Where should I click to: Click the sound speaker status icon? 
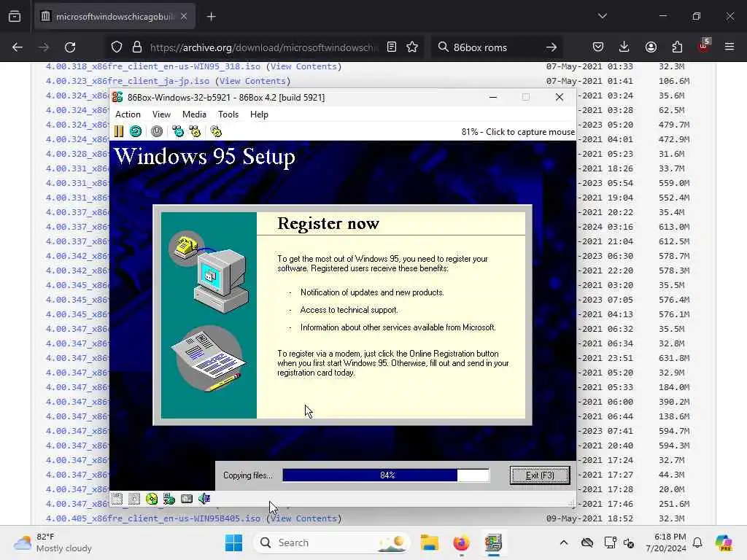[x=204, y=499]
